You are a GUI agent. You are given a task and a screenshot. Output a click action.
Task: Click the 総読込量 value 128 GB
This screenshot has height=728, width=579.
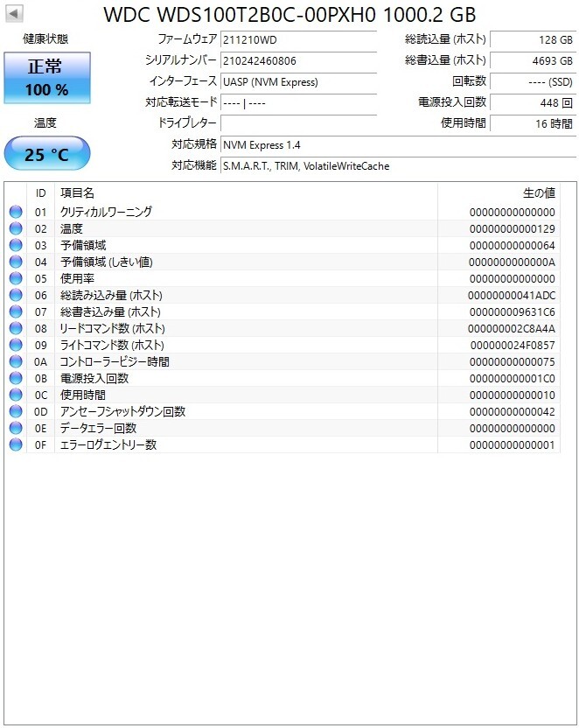pos(533,39)
